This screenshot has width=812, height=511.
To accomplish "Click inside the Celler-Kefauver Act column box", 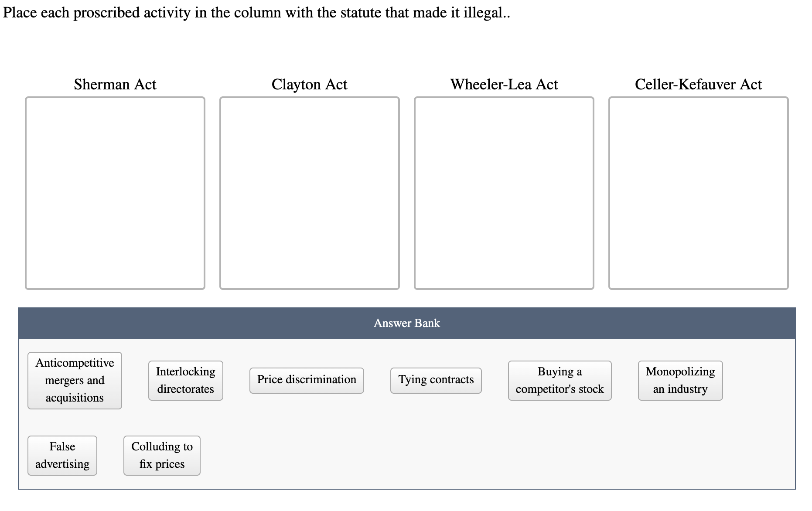I will coord(698,192).
